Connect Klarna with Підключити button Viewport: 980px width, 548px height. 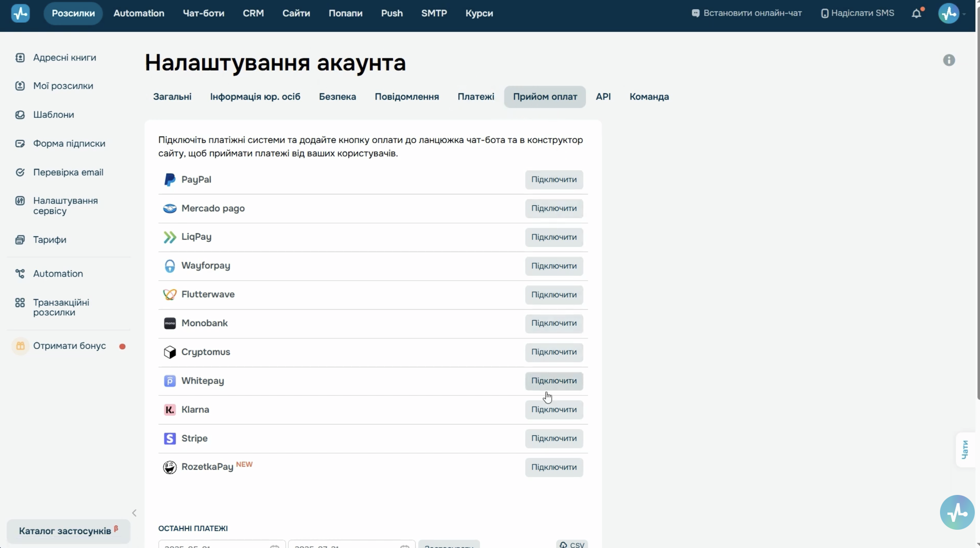tap(554, 410)
